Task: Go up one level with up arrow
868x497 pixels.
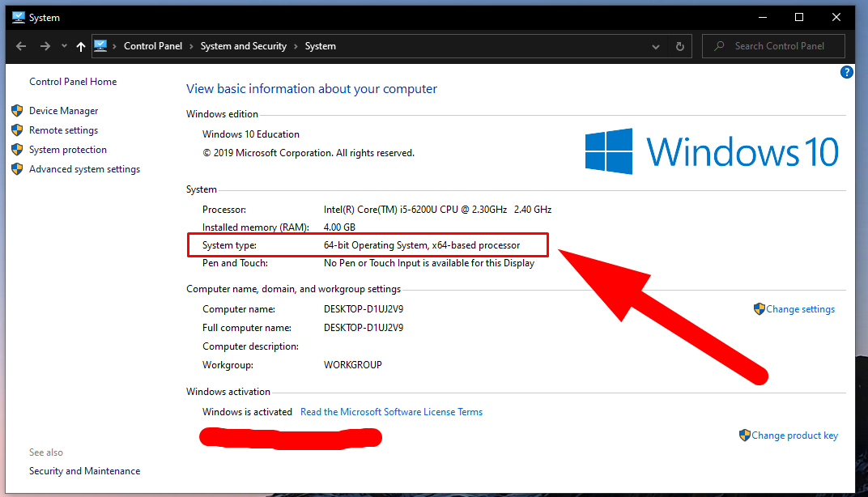Action: 81,46
